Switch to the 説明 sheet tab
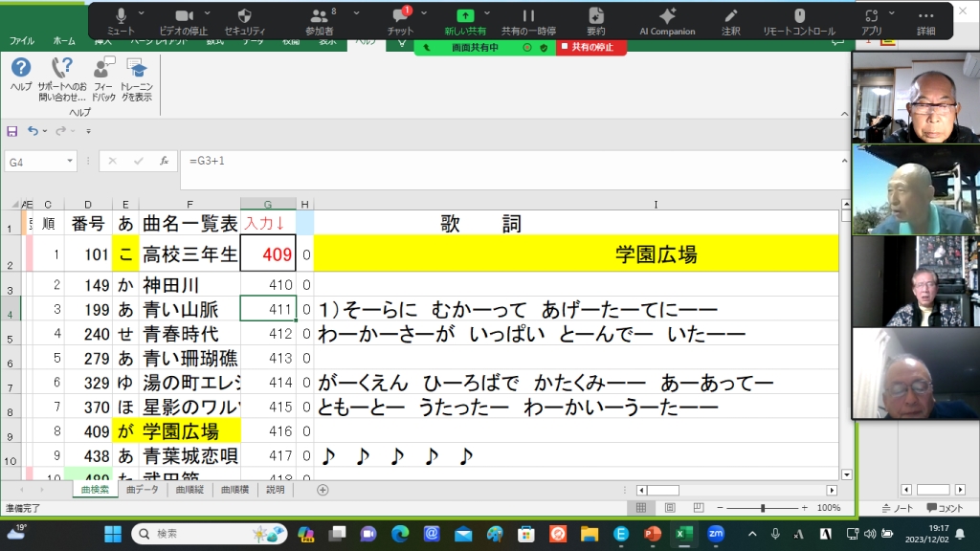980x551 pixels. (275, 490)
